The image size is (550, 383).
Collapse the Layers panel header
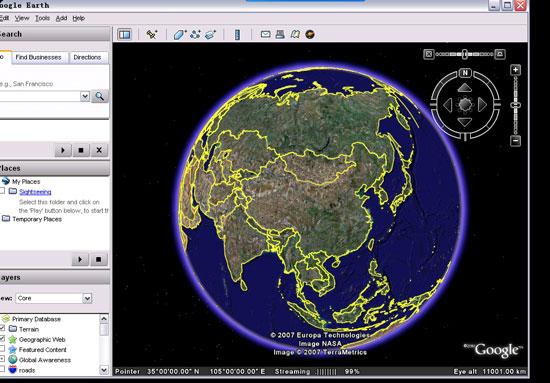(x=54, y=277)
